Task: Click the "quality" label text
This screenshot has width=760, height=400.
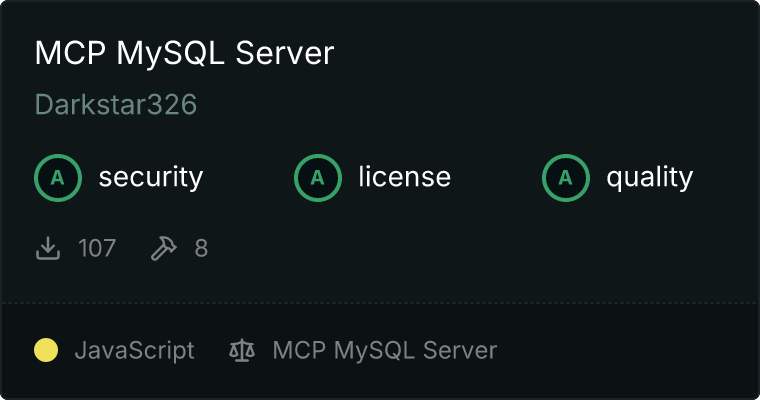Action: point(649,178)
